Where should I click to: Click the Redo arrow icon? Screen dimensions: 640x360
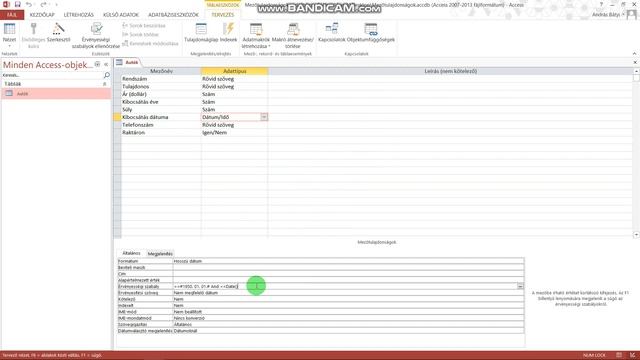point(43,4)
